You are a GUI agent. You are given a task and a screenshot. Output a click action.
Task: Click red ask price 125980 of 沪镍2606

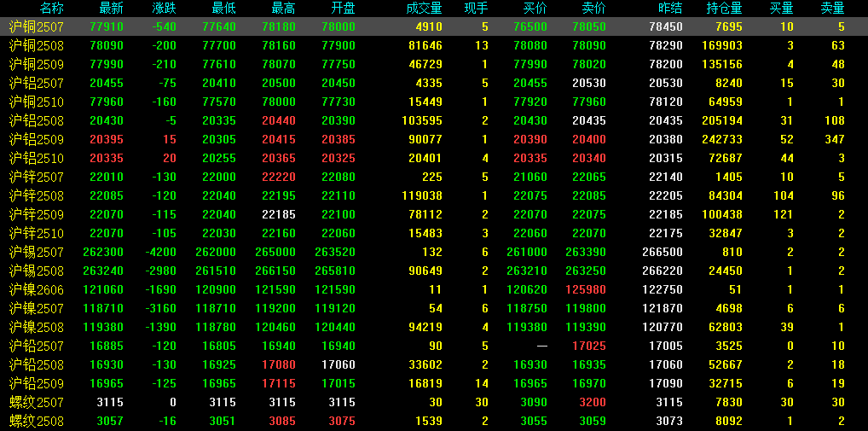(x=586, y=289)
